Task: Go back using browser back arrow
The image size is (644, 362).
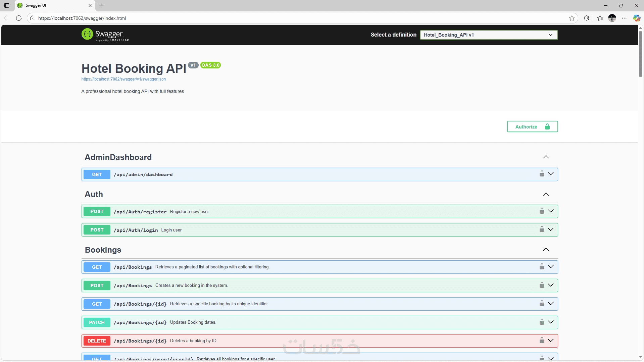Action: [x=7, y=18]
